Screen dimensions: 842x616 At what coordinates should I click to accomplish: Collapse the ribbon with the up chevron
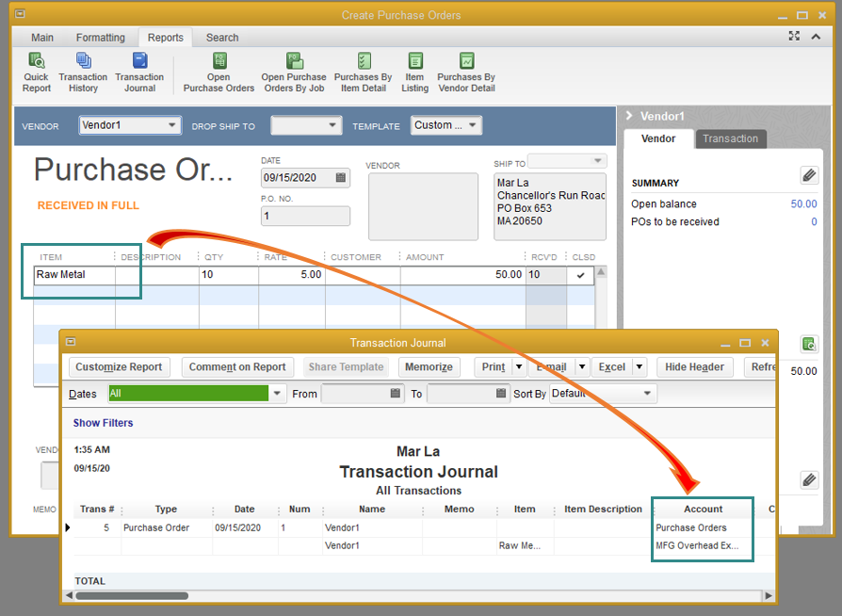816,37
